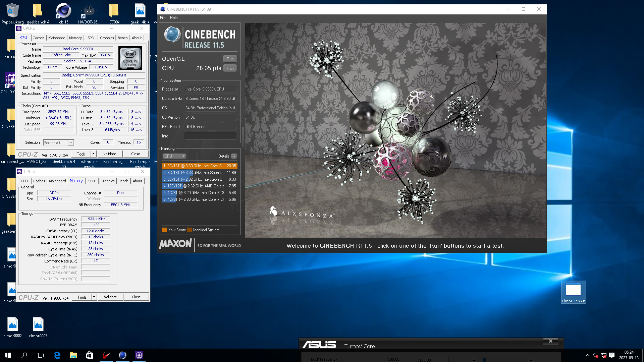Click Core Speed value 3597.37 MHz

(x=59, y=112)
